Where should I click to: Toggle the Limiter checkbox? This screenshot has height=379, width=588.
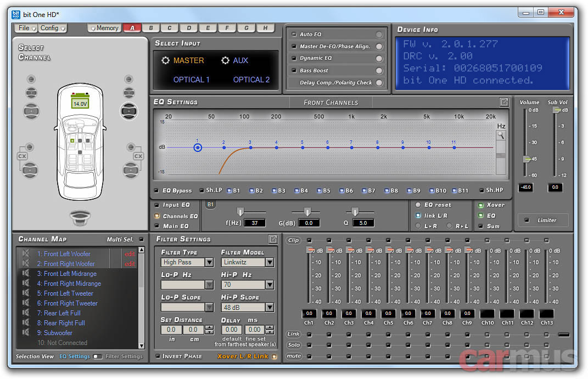click(527, 220)
